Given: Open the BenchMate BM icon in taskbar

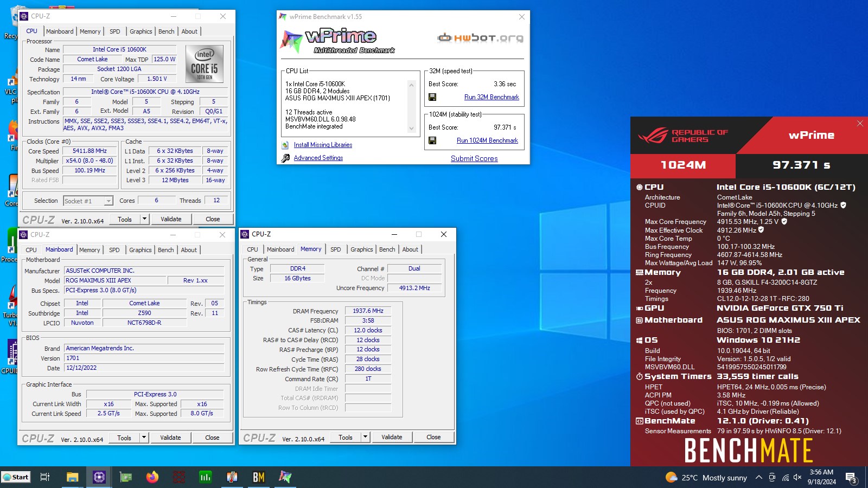Looking at the screenshot, I should pyautogui.click(x=258, y=477).
